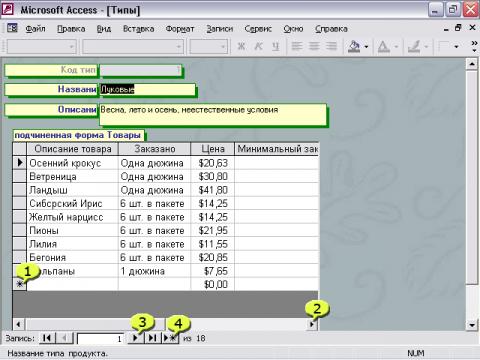Screen dimensions: 480x360
Task: Go to previous record navigation button
Action: coord(65,338)
